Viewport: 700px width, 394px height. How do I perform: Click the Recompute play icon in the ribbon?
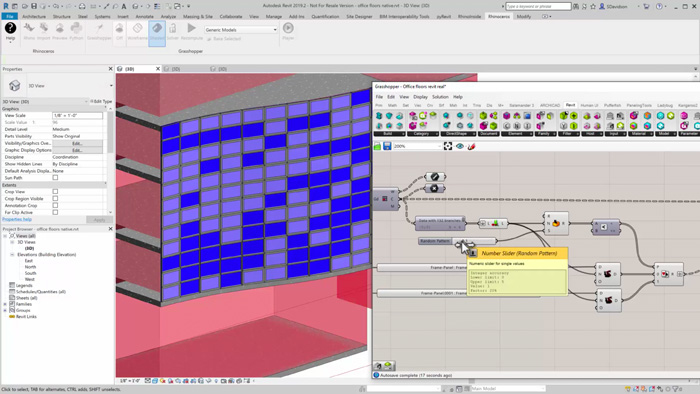[192, 29]
